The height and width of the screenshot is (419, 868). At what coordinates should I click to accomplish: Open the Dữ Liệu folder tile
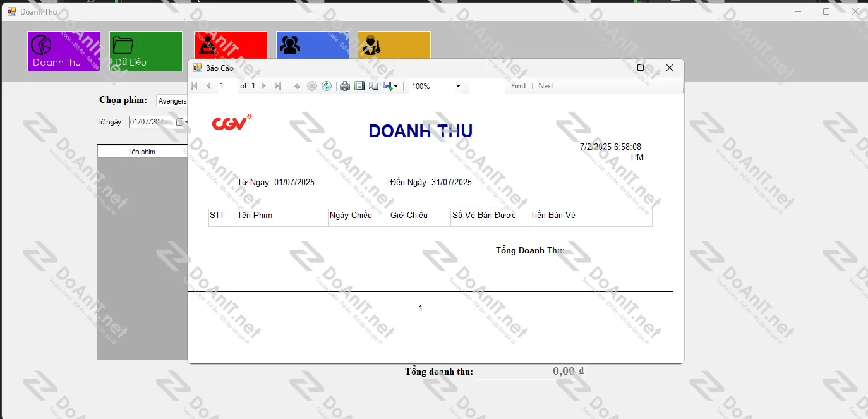(145, 51)
